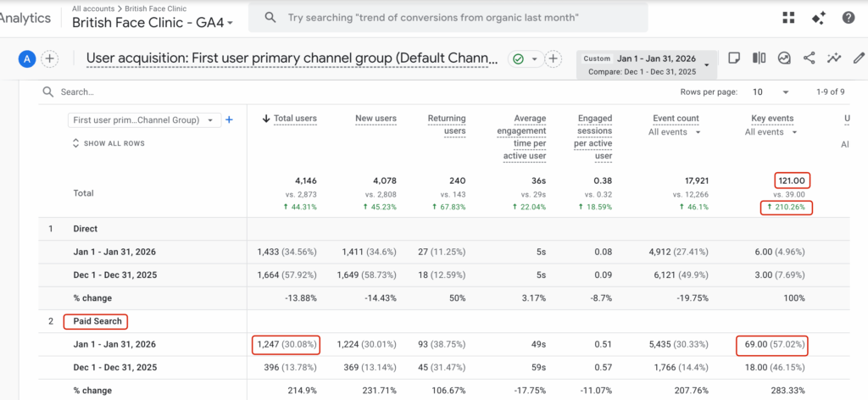Share this report icon

pyautogui.click(x=809, y=58)
